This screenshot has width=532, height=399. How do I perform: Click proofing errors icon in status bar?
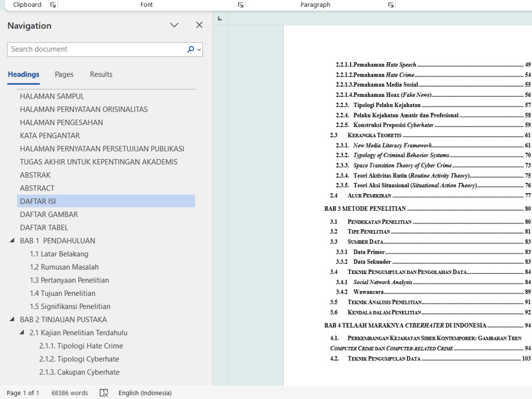coord(104,393)
